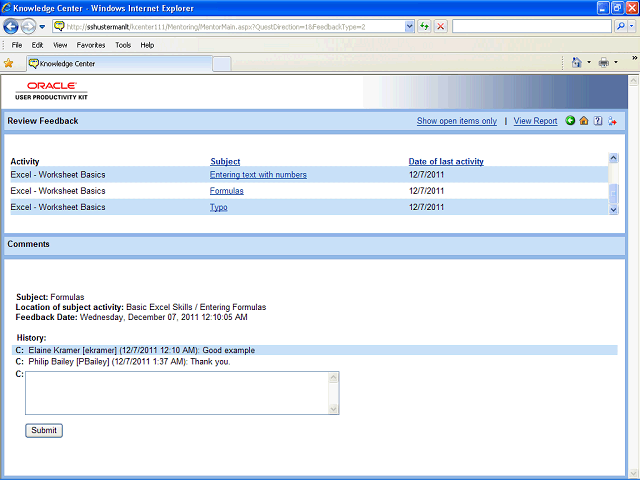Click the Log out icon

point(612,121)
